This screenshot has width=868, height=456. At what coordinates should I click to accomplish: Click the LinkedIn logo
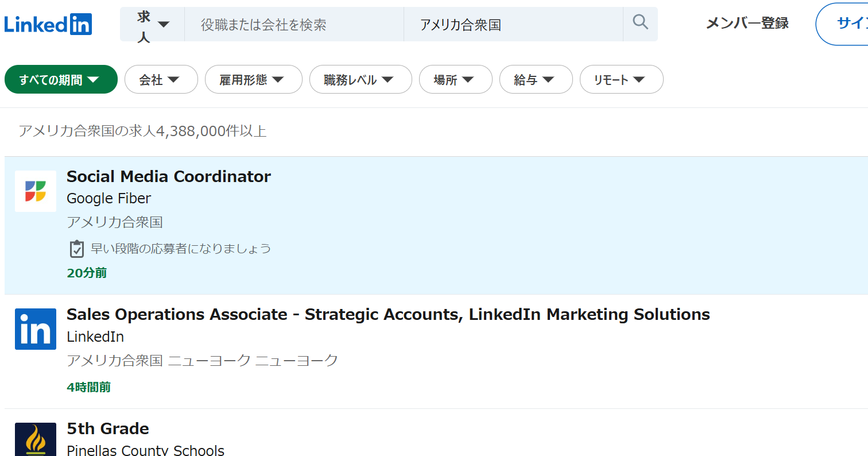48,24
